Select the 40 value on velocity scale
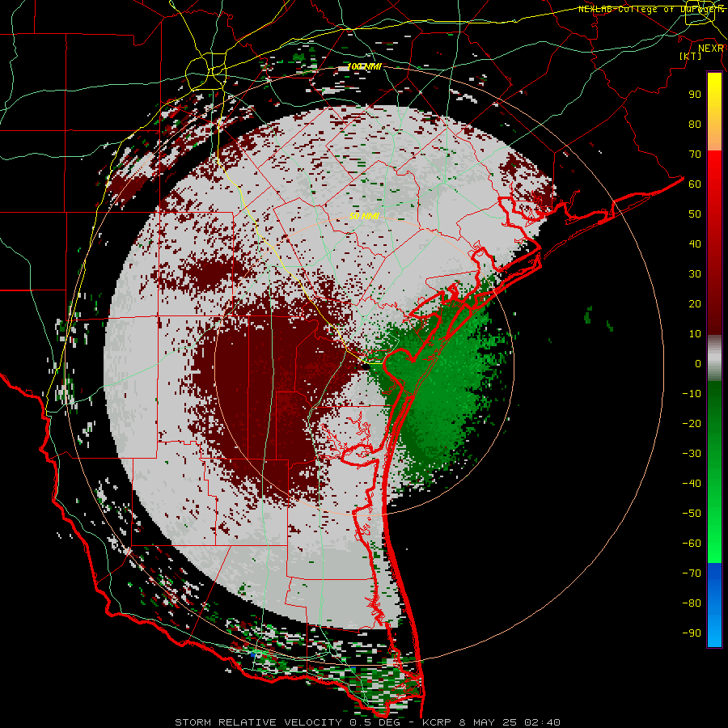The height and width of the screenshot is (728, 728). click(x=695, y=243)
